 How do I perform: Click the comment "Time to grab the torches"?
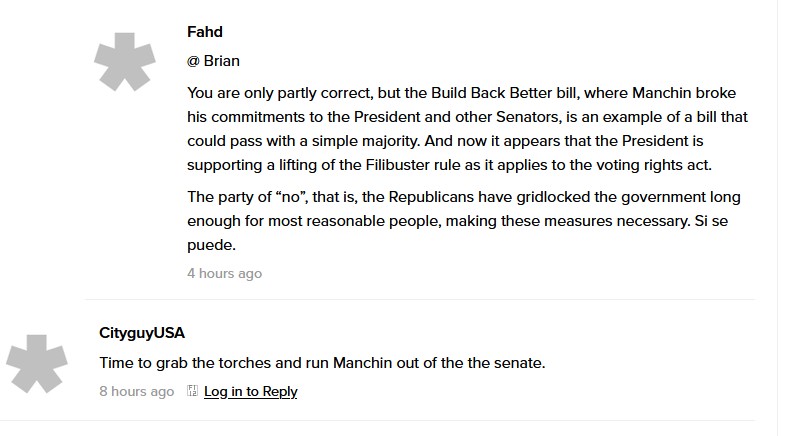click(x=322, y=362)
